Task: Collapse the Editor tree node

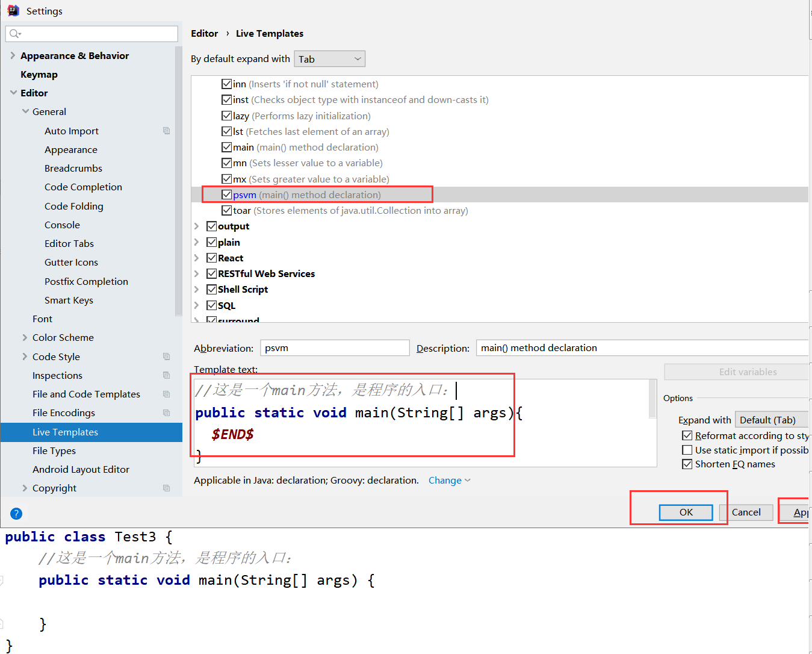Action: point(14,93)
